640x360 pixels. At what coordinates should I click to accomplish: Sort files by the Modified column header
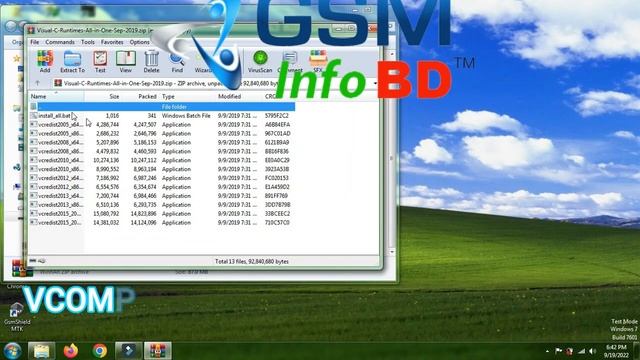point(239,96)
